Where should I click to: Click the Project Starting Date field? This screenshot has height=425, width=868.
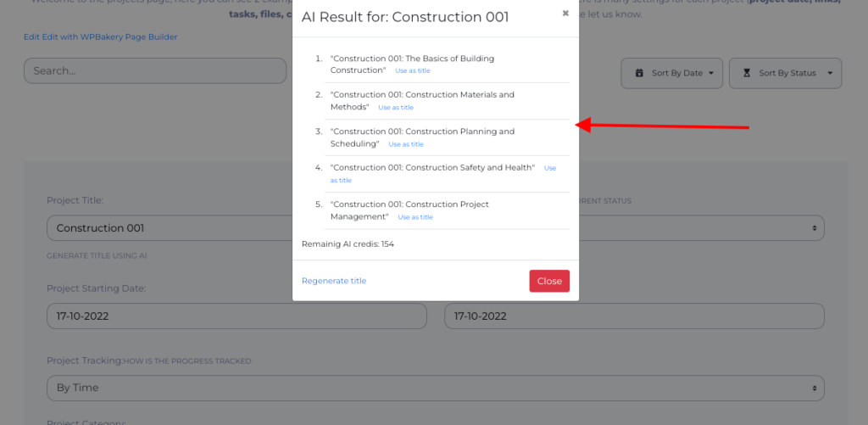pyautogui.click(x=236, y=316)
